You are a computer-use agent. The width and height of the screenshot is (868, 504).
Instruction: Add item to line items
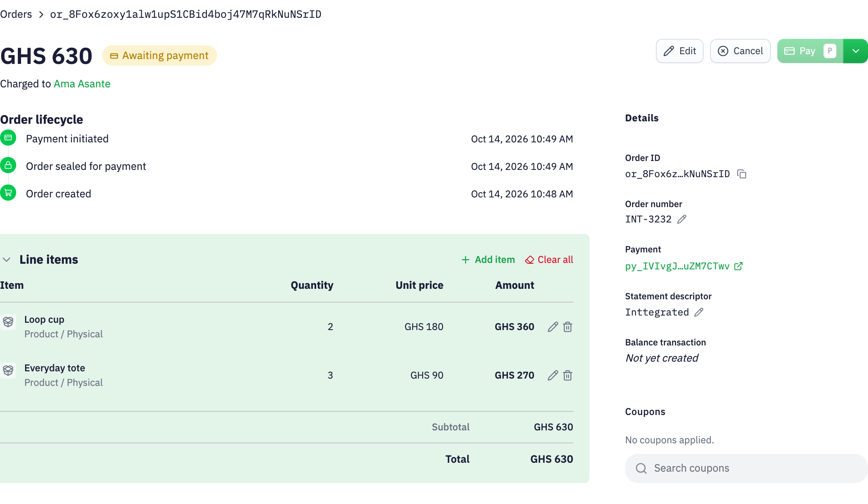click(x=488, y=260)
